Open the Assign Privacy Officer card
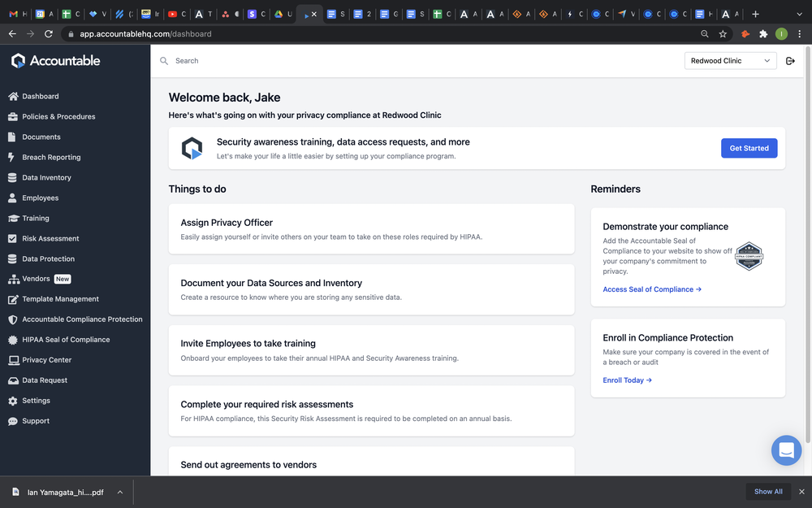Screen dimensions: 812x508 pos(371,229)
